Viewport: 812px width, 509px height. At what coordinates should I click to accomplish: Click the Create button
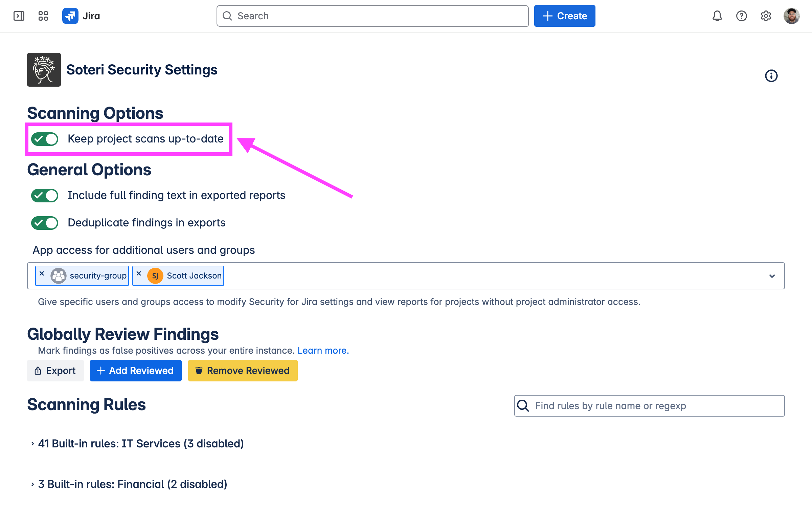click(564, 16)
